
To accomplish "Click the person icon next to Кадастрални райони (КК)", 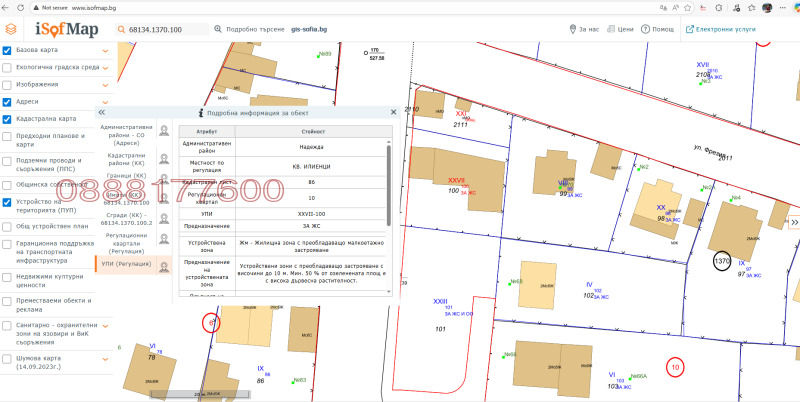I will [x=163, y=158].
